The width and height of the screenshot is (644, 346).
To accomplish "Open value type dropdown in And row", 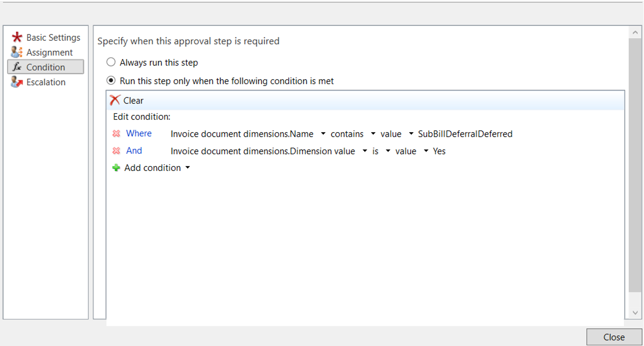I will click(x=426, y=151).
